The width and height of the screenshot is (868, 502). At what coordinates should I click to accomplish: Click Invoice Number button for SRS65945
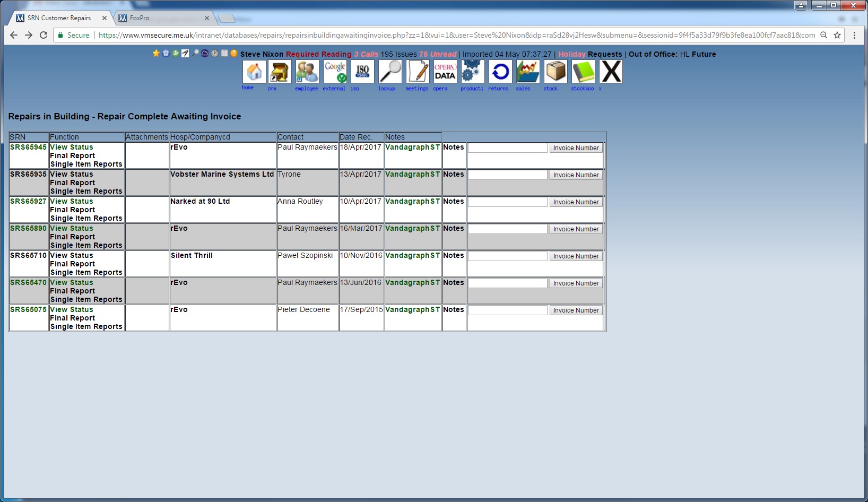[x=576, y=148]
